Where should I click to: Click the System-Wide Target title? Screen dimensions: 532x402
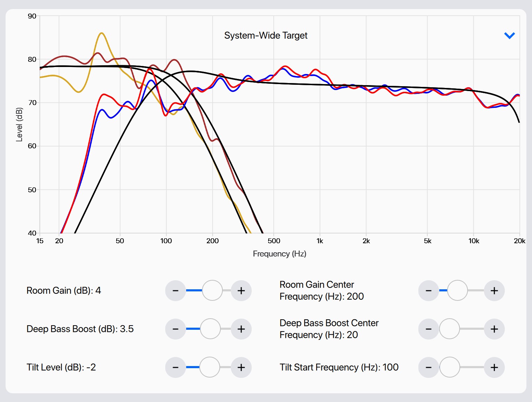click(266, 36)
